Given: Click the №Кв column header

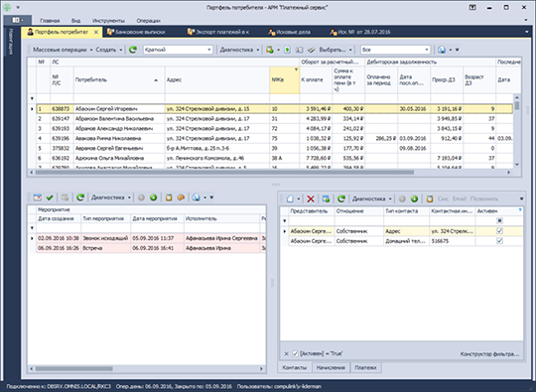Looking at the screenshot, I should (285, 80).
